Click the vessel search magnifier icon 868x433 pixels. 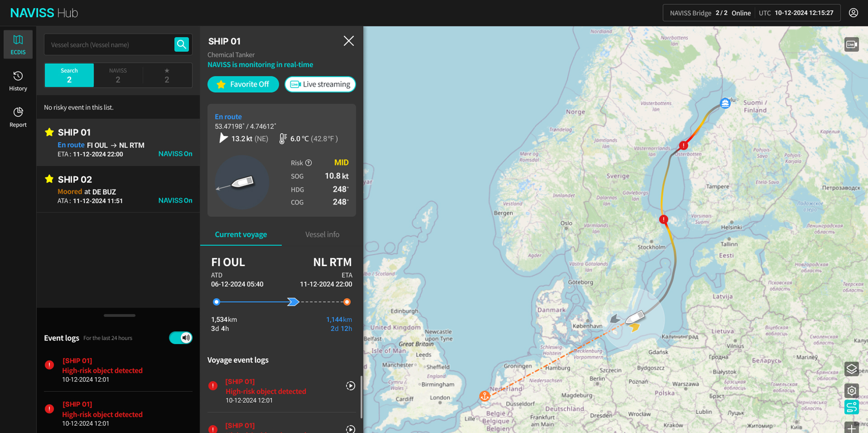(181, 44)
